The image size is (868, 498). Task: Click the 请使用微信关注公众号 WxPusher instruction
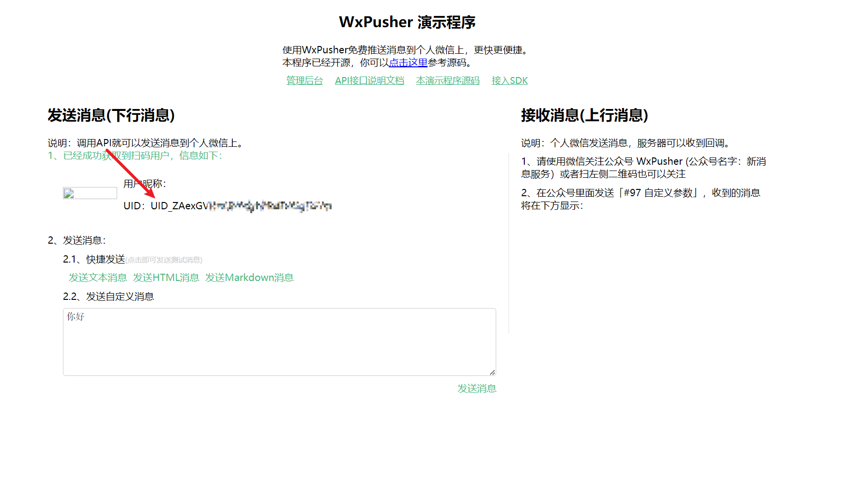(x=643, y=168)
